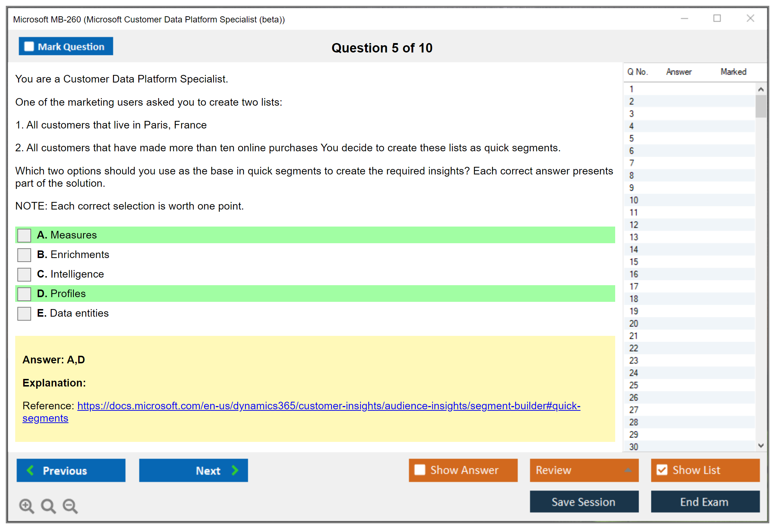Click Save Session button
This screenshot has height=532, width=778.
[584, 502]
